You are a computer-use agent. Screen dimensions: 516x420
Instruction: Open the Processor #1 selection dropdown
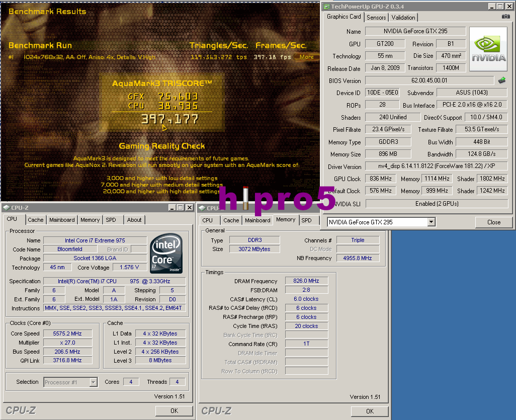pyautogui.click(x=94, y=382)
